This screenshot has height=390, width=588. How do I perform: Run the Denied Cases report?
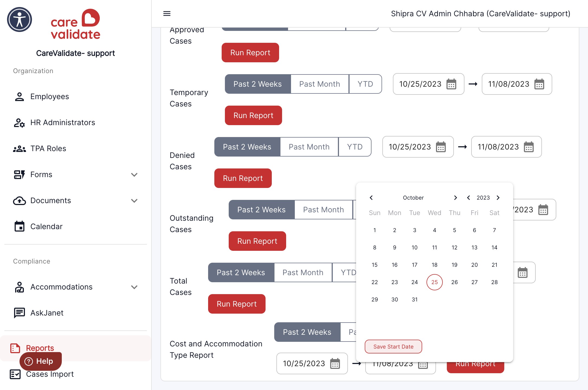click(243, 178)
